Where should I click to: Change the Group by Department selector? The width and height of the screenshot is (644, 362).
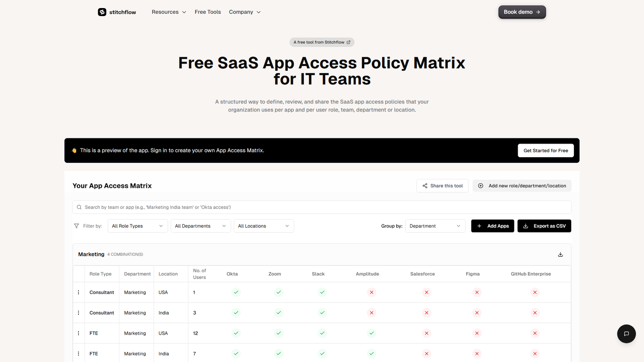click(x=435, y=226)
